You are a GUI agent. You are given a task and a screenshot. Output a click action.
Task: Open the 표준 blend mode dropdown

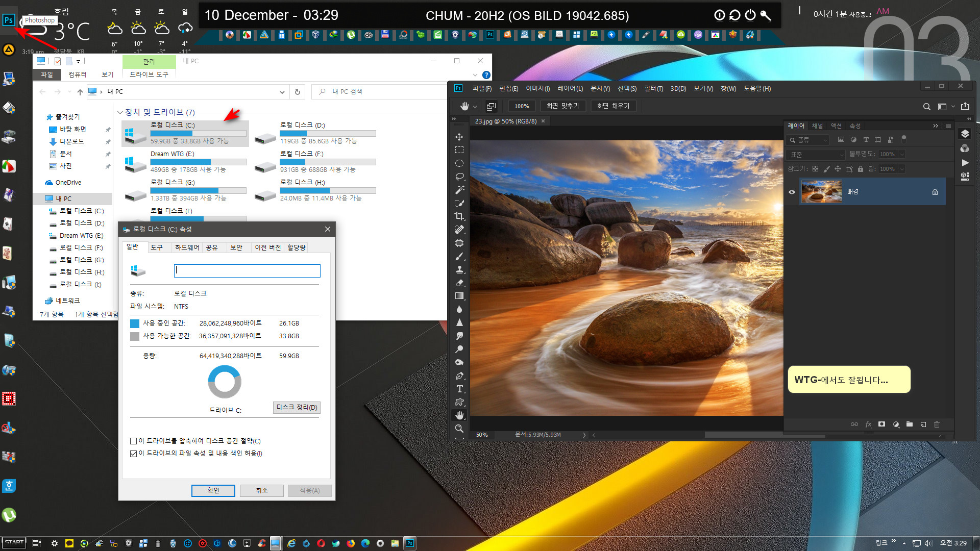pos(817,154)
